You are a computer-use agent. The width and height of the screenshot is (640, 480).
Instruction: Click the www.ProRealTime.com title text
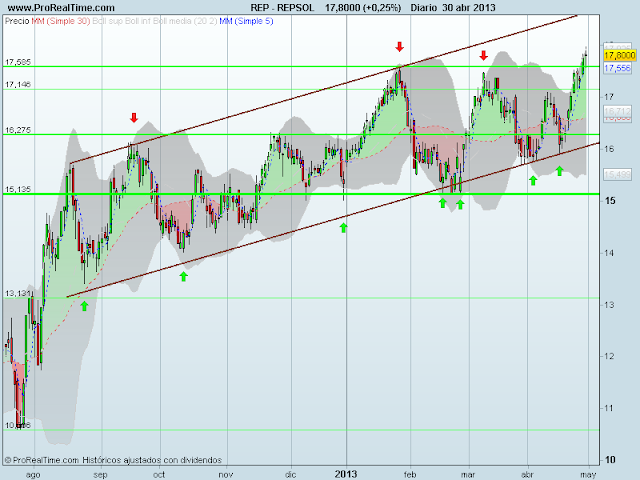pyautogui.click(x=61, y=8)
